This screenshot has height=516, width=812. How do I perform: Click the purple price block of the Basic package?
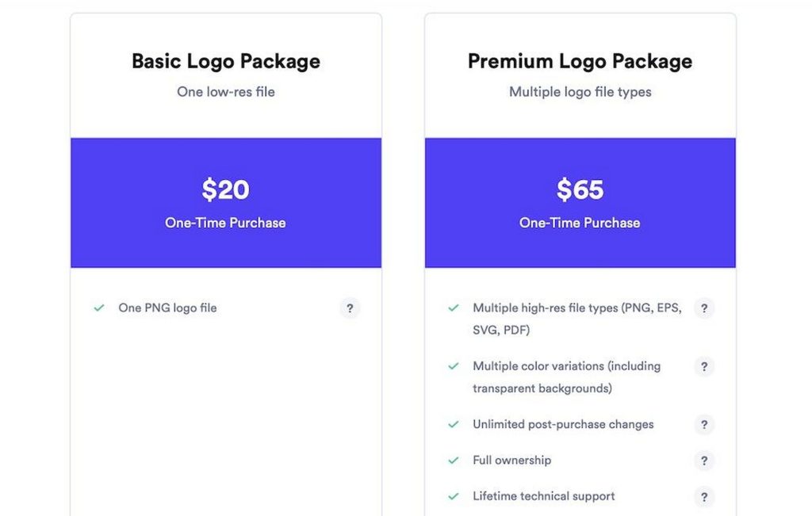226,201
